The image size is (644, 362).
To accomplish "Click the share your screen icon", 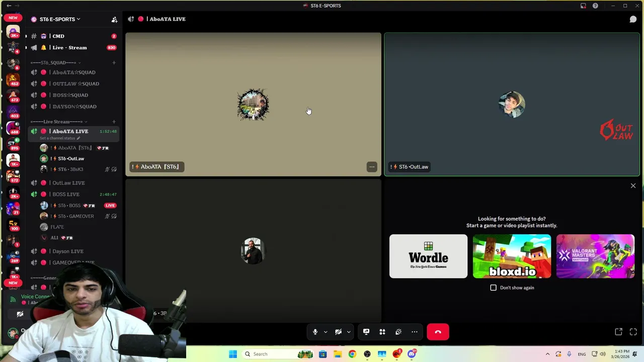I will tap(366, 332).
